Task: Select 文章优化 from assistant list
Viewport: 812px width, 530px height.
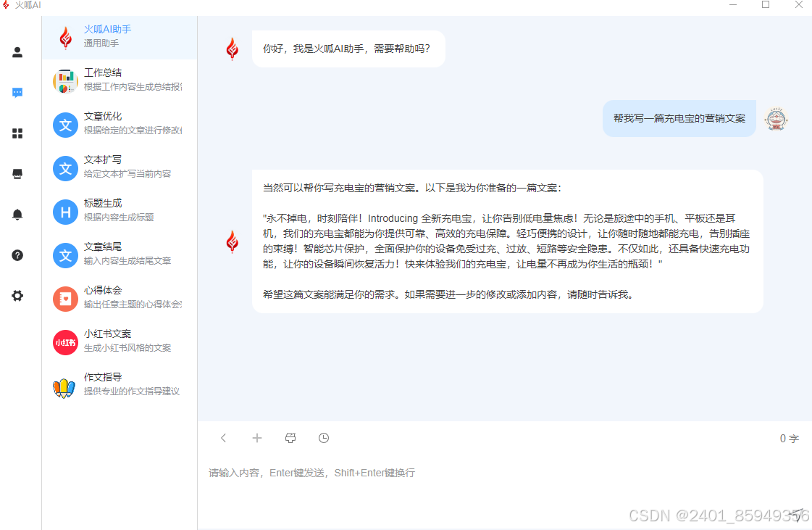Action: pos(120,125)
